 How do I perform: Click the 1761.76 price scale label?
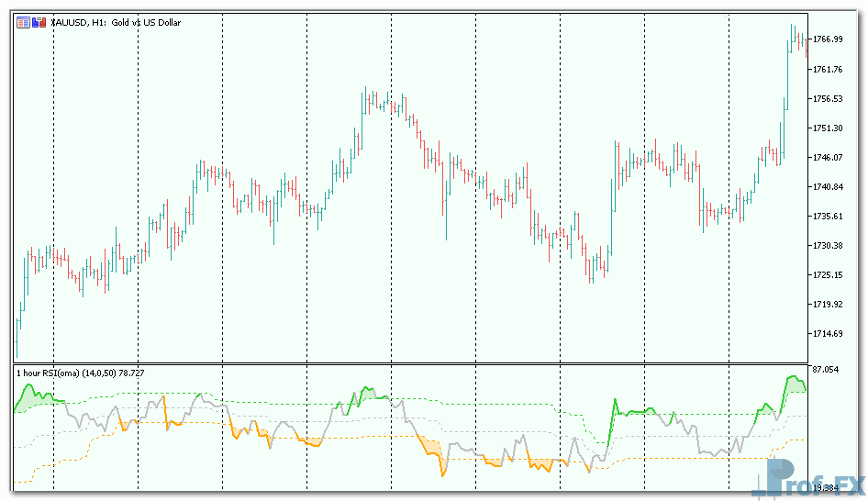(828, 69)
